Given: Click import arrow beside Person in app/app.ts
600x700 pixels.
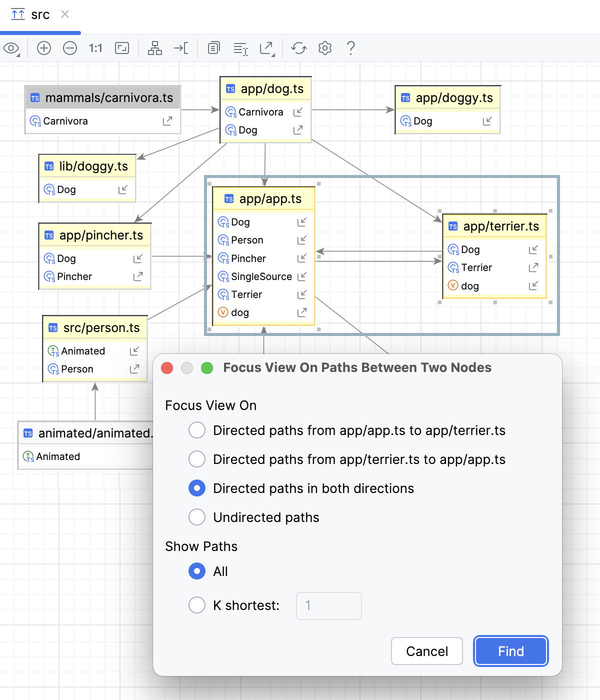Looking at the screenshot, I should click(302, 240).
